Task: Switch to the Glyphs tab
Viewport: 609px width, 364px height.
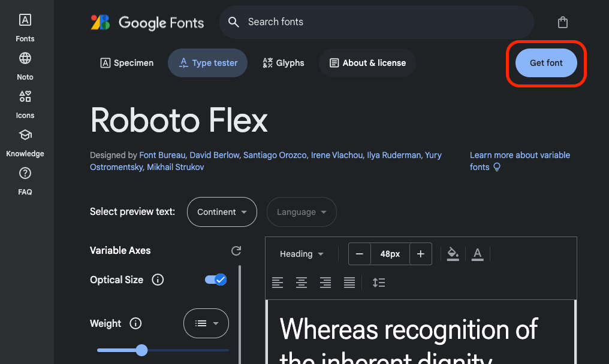Action: (x=283, y=62)
